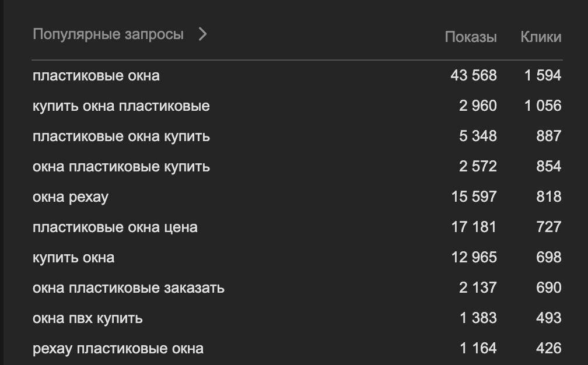Click the «окна пвх купить» query

(87, 318)
